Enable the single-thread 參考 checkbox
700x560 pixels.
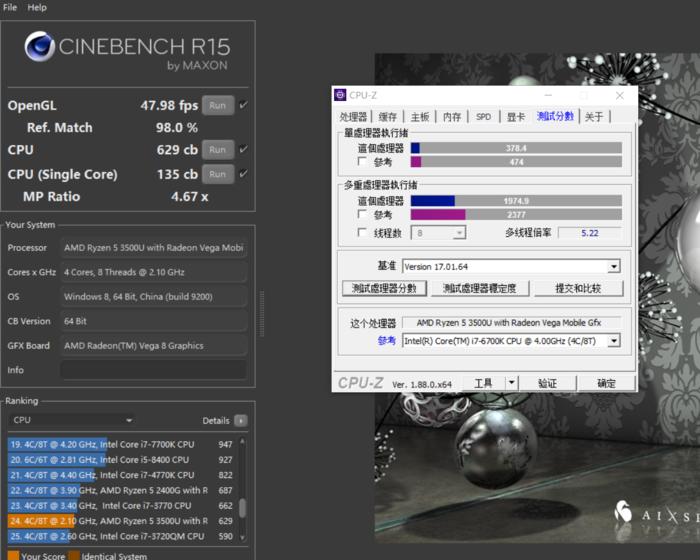pyautogui.click(x=362, y=162)
